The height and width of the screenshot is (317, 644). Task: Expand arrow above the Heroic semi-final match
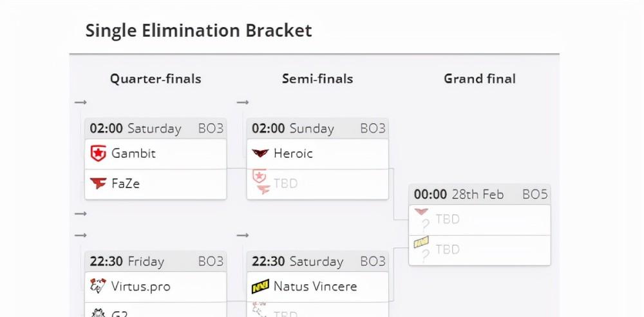[243, 102]
